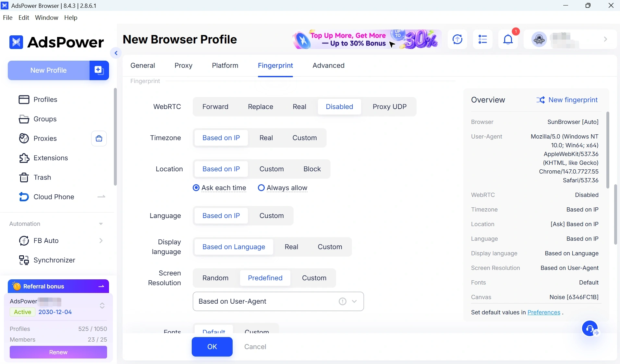Open the Proxies sidebar icon
Viewport: 620px width, 364px height.
click(24, 139)
